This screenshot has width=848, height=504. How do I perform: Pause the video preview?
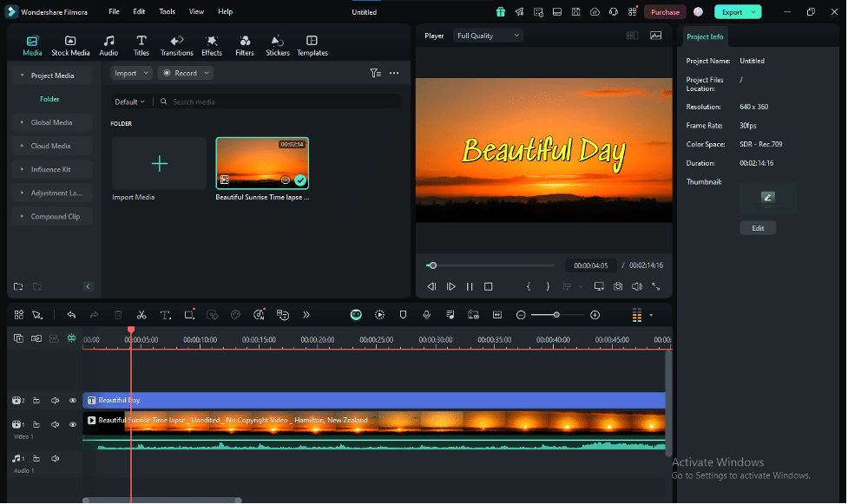(x=470, y=286)
